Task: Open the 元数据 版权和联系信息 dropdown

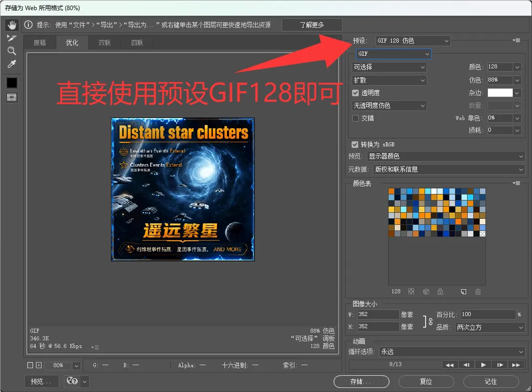Action: tap(449, 169)
